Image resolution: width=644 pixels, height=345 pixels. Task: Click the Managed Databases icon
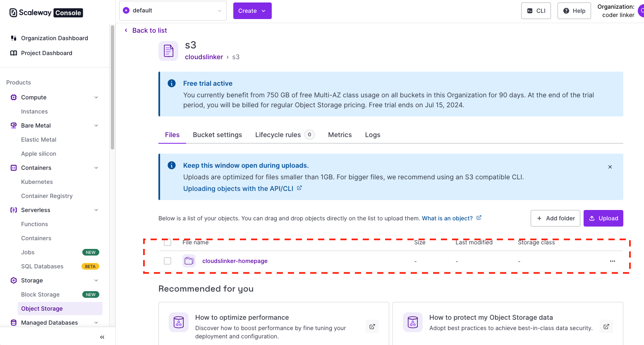coord(14,323)
